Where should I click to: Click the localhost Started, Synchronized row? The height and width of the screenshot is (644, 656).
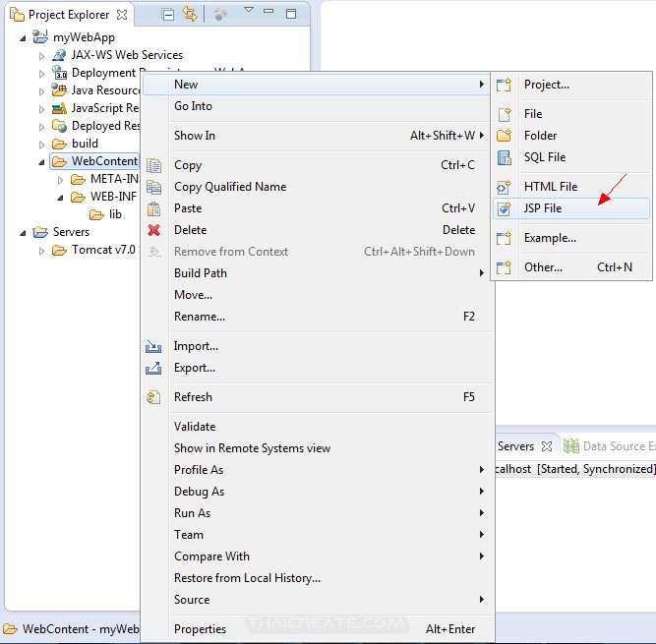[575, 469]
